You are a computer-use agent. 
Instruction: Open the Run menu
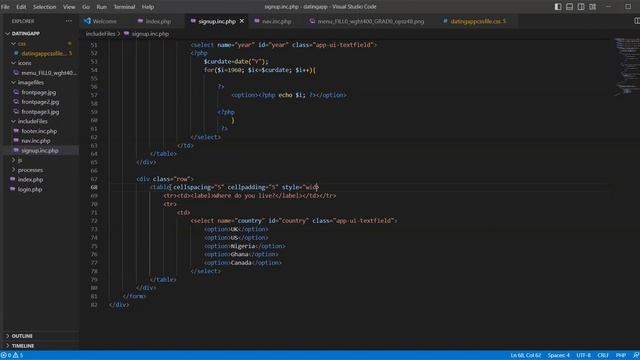(101, 7)
